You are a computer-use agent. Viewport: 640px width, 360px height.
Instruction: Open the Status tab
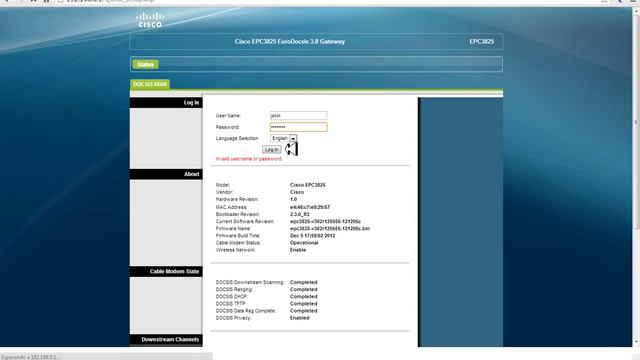(x=145, y=64)
